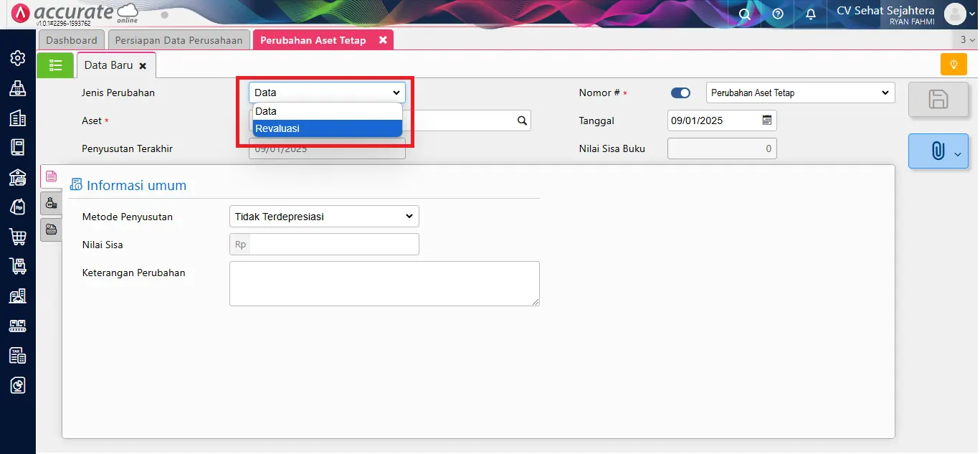980x454 pixels.
Task: Open the bank building module in sidebar
Action: click(x=18, y=177)
